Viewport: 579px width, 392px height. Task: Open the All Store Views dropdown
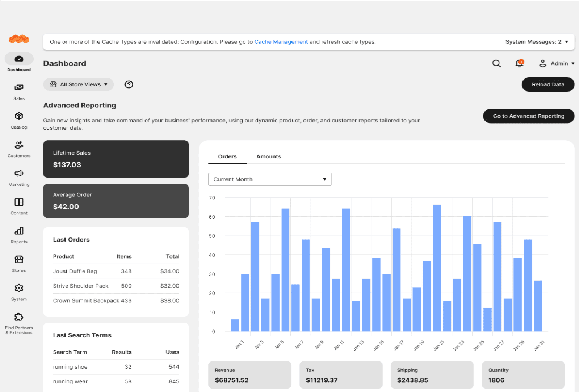[78, 84]
